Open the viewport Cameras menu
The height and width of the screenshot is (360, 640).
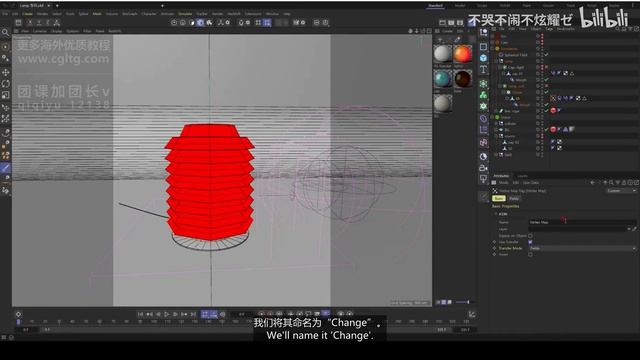[40, 31]
